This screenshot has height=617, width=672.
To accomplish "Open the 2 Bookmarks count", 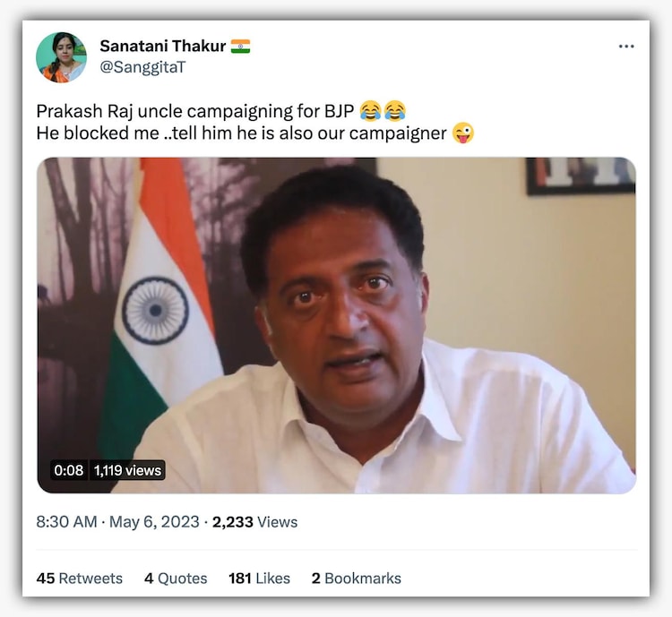I will tap(356, 578).
